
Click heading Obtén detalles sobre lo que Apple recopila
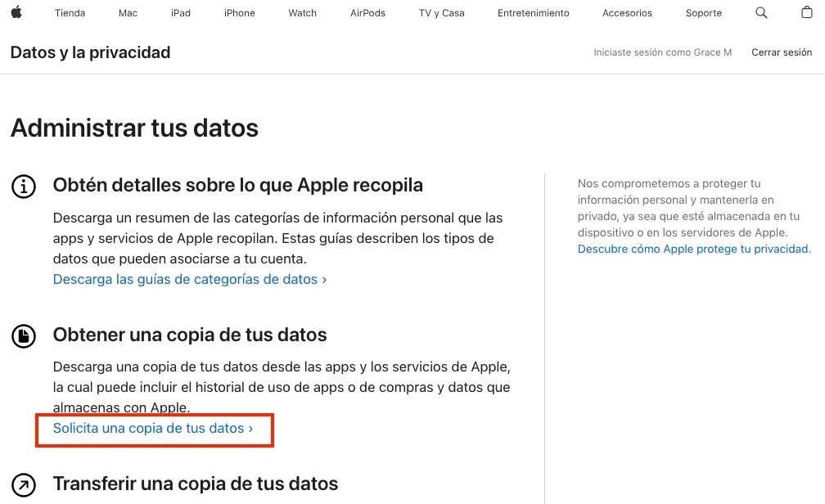tap(238, 185)
